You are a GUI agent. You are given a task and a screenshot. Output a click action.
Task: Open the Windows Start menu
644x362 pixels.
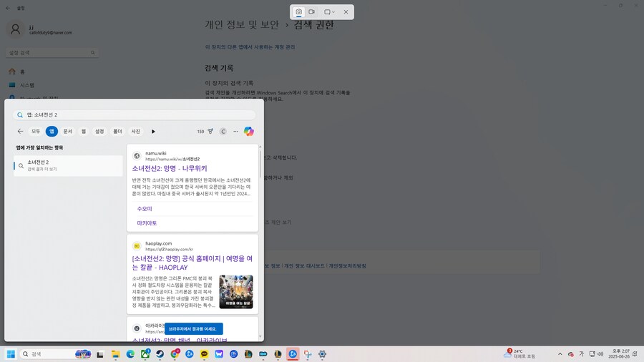tap(11, 354)
